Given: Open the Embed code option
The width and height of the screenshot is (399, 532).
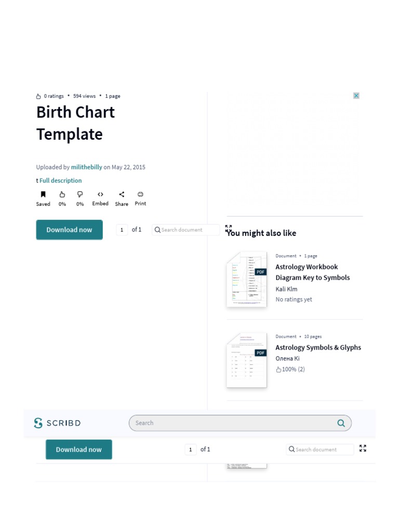Looking at the screenshot, I should (x=100, y=194).
